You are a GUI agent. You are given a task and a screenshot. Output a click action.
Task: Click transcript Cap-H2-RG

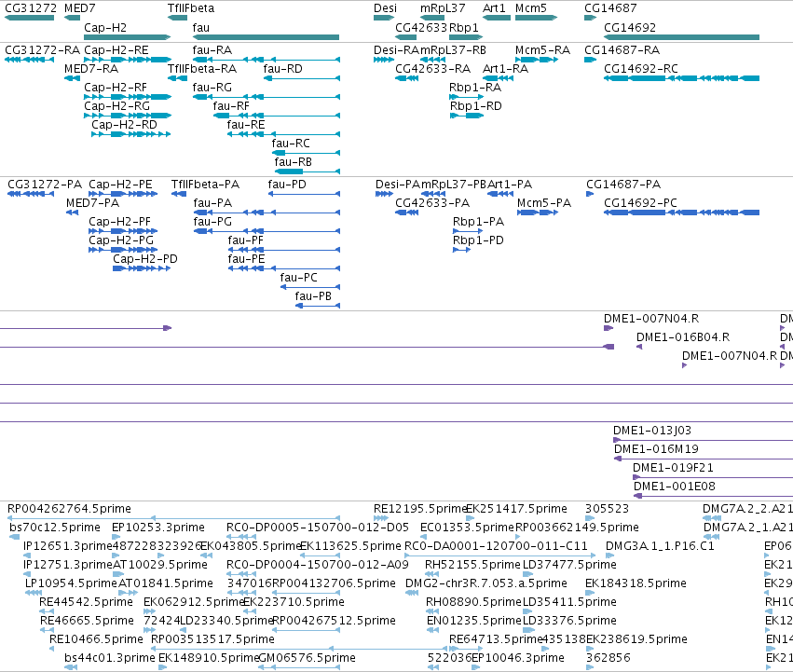tap(116, 106)
